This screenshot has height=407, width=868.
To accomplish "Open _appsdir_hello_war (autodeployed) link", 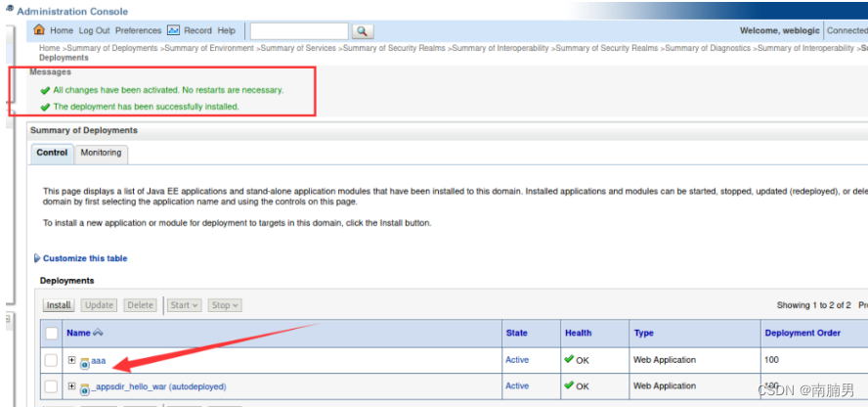I will coord(159,386).
